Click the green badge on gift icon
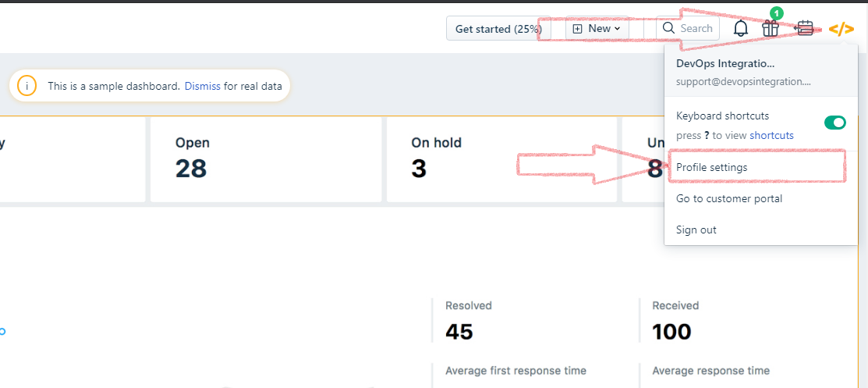This screenshot has width=868, height=388. coord(777,13)
